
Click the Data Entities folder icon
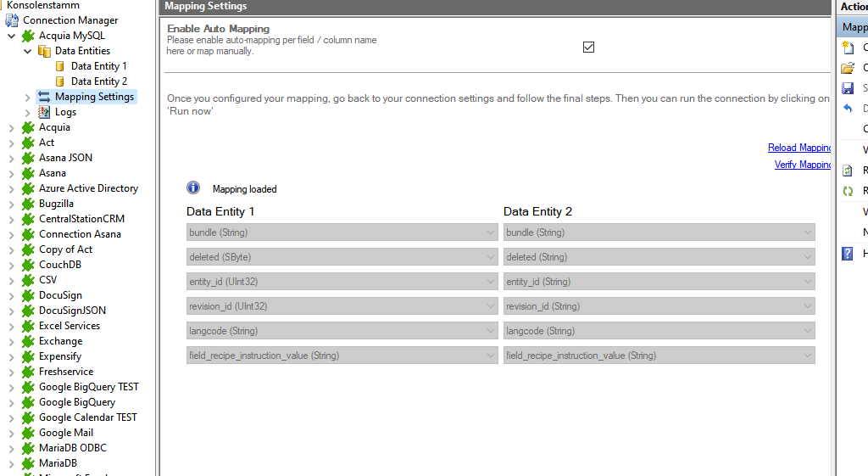click(x=44, y=51)
